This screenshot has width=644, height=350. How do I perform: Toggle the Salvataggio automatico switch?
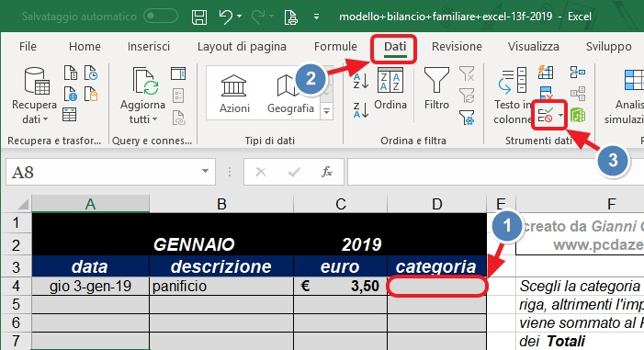tap(161, 17)
